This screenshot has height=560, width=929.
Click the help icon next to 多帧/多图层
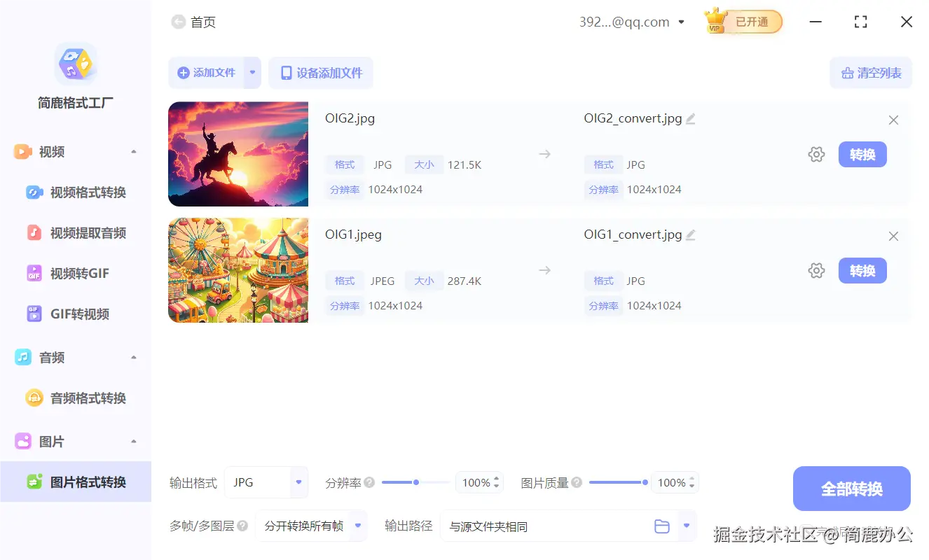[x=242, y=526]
